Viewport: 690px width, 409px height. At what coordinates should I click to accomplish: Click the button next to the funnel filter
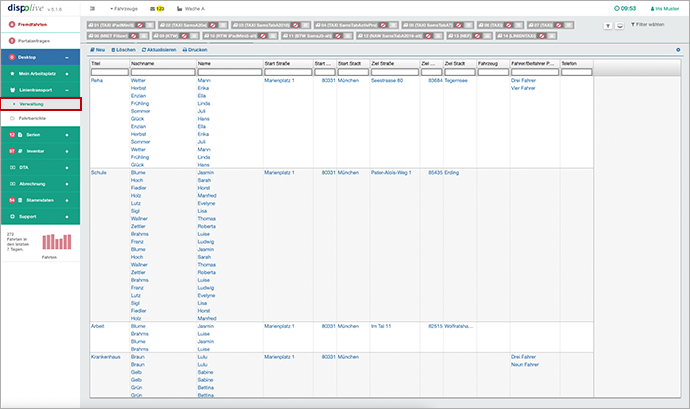[620, 26]
